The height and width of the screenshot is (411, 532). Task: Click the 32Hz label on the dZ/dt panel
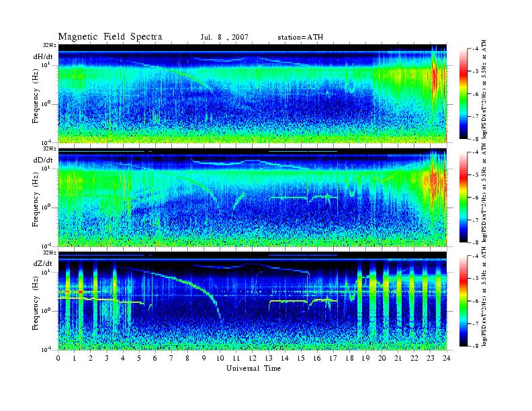click(x=49, y=253)
